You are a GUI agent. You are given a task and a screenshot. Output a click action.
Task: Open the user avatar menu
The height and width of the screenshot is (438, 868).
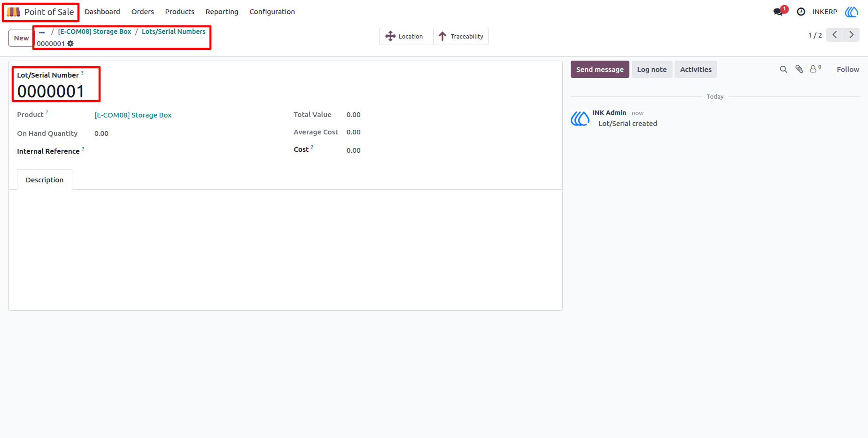tap(852, 12)
